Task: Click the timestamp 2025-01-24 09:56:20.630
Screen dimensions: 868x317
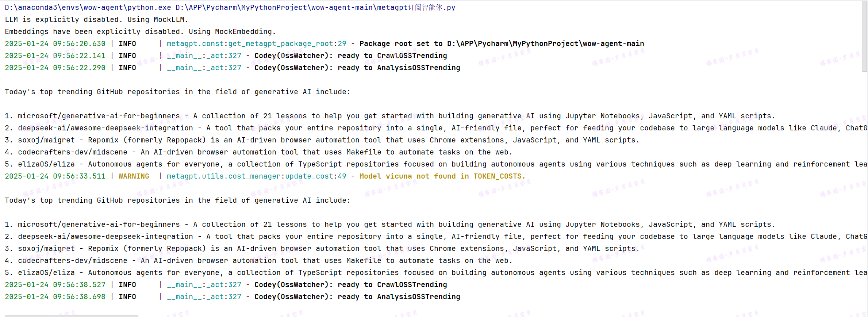Action: pos(55,43)
